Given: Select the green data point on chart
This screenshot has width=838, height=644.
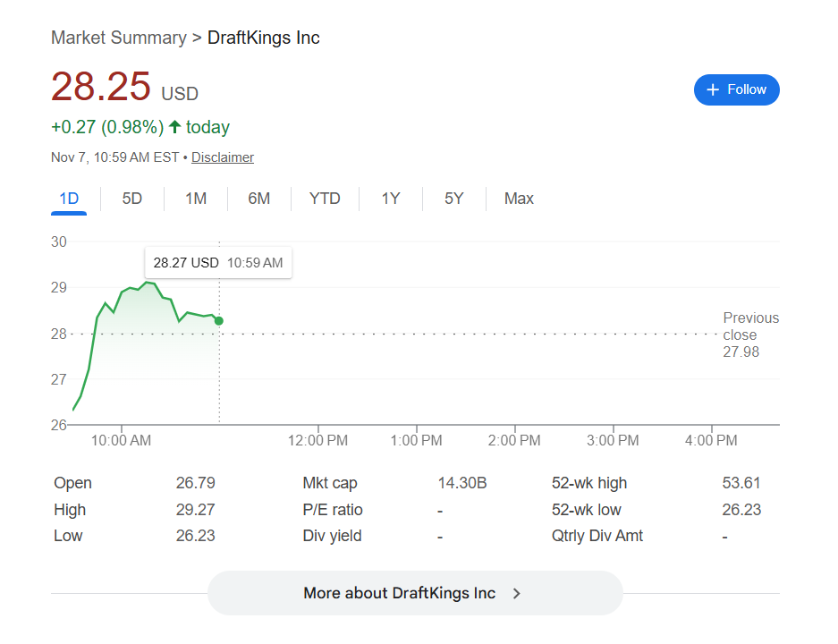Looking at the screenshot, I should tap(219, 320).
